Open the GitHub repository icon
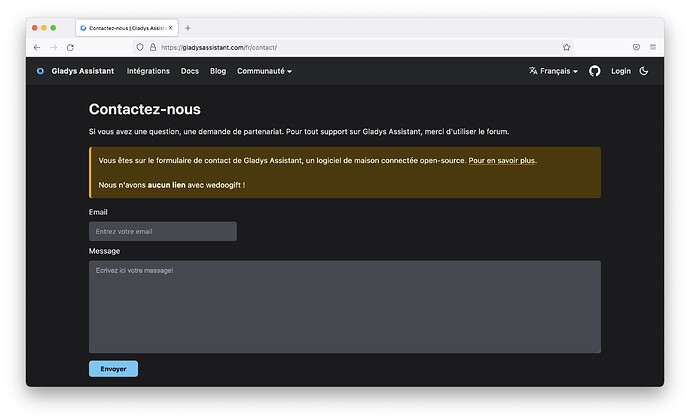The image size is (690, 420). click(595, 71)
